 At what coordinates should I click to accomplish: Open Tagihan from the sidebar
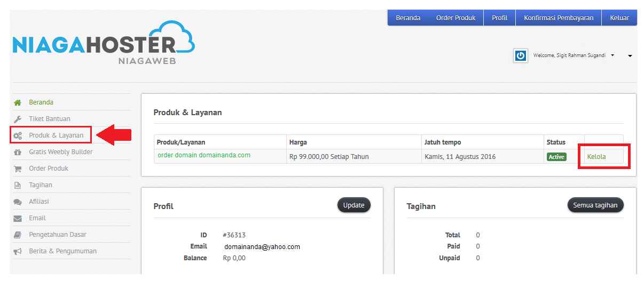pyautogui.click(x=41, y=185)
